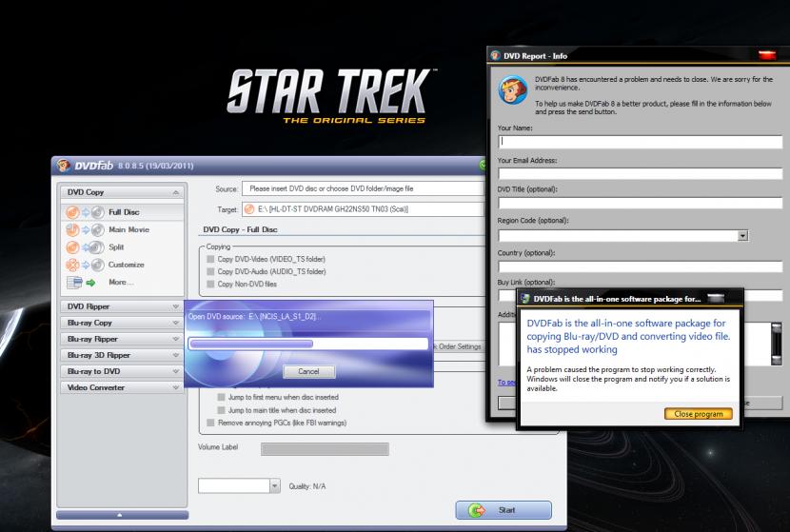The width and height of the screenshot is (790, 532).
Task: Choose the Split mode disc icon
Action: 85,247
